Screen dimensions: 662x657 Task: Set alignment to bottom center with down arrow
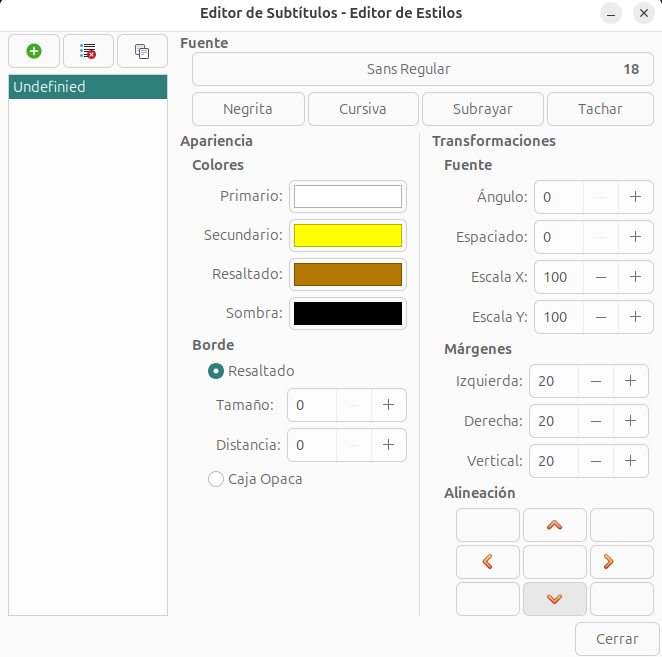pos(555,599)
